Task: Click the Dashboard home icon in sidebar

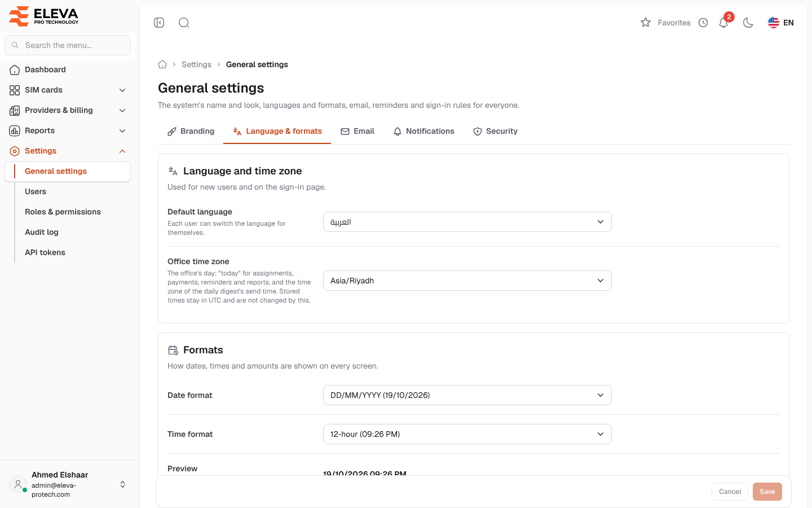Action: [x=15, y=70]
